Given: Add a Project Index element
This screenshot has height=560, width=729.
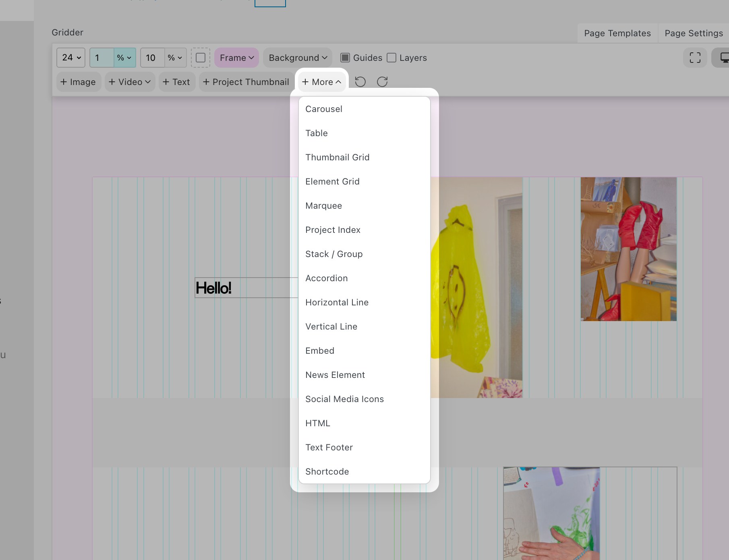Looking at the screenshot, I should point(364,230).
